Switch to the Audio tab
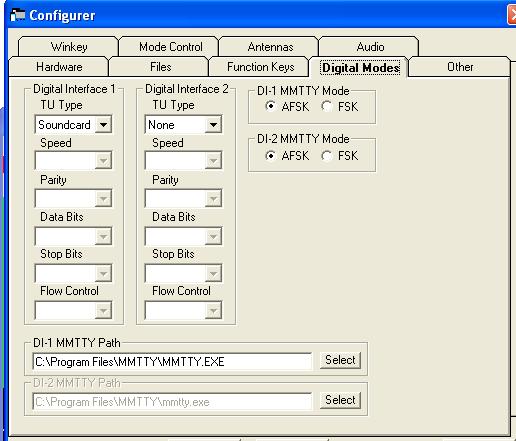This screenshot has height=441, width=516. coord(370,47)
